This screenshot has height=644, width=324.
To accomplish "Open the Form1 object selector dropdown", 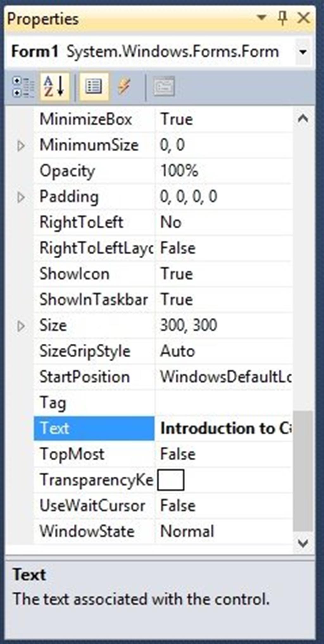I will pos(303,52).
